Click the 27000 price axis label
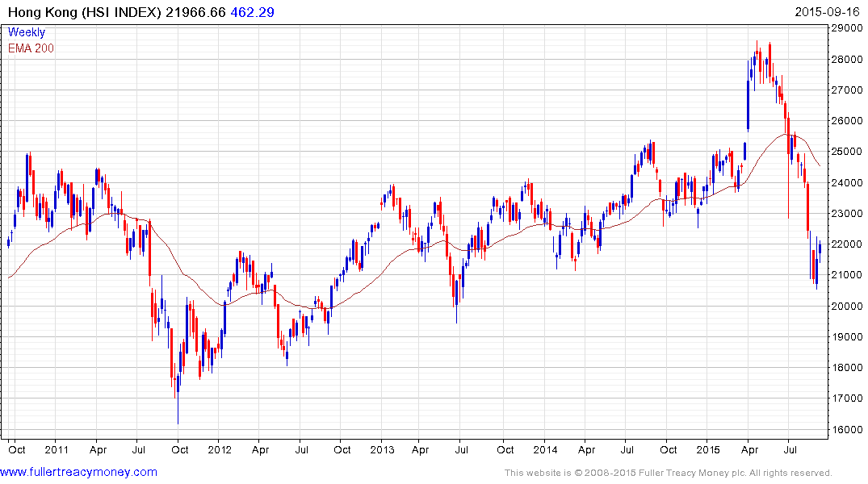 [x=846, y=90]
